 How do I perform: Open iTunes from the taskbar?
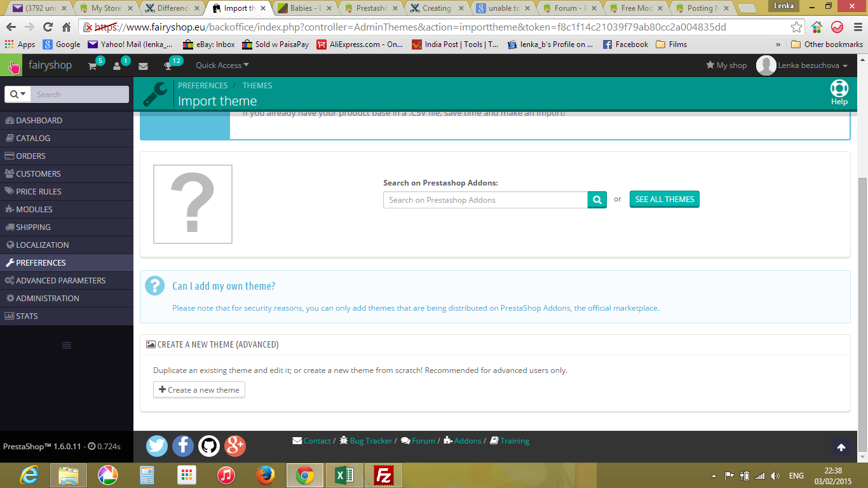click(226, 475)
